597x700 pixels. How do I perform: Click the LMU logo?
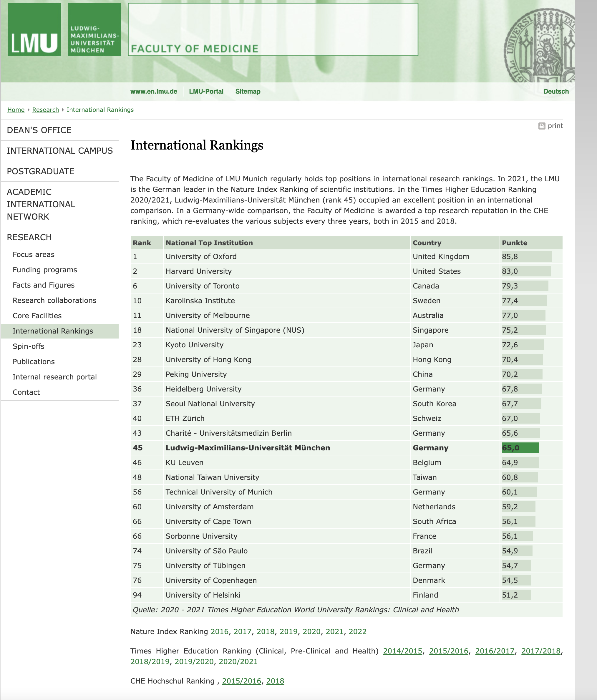pyautogui.click(x=34, y=29)
